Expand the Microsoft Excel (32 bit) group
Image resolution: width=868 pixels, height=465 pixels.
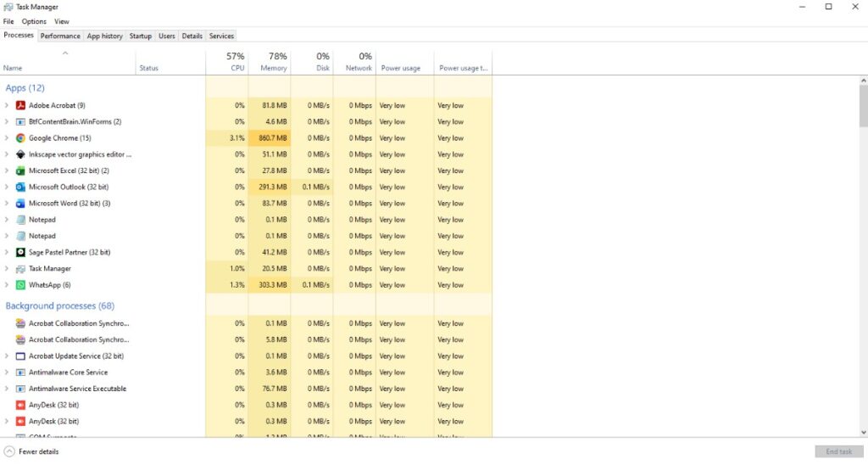[x=7, y=171]
